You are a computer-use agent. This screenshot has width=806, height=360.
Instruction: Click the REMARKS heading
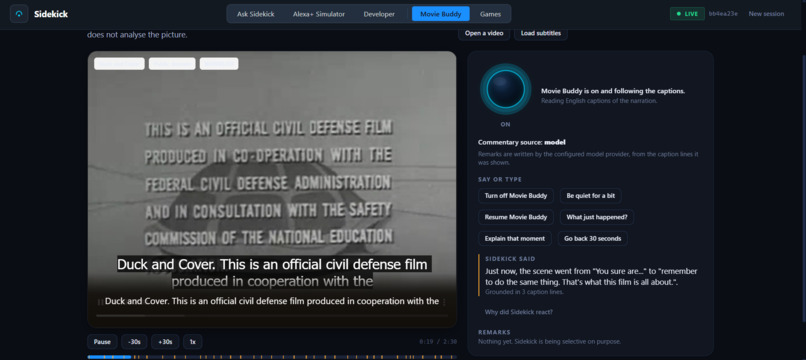tap(494, 332)
